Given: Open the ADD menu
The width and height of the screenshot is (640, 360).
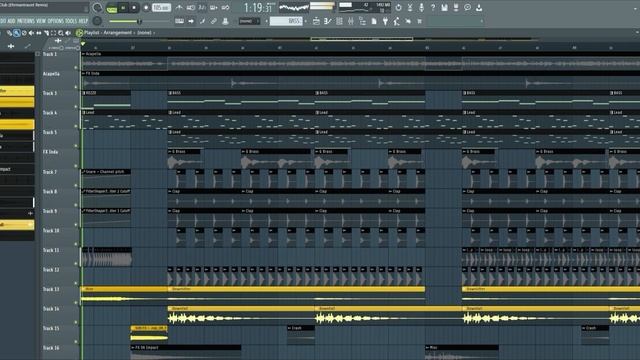Looking at the screenshot, I should click(11, 21).
